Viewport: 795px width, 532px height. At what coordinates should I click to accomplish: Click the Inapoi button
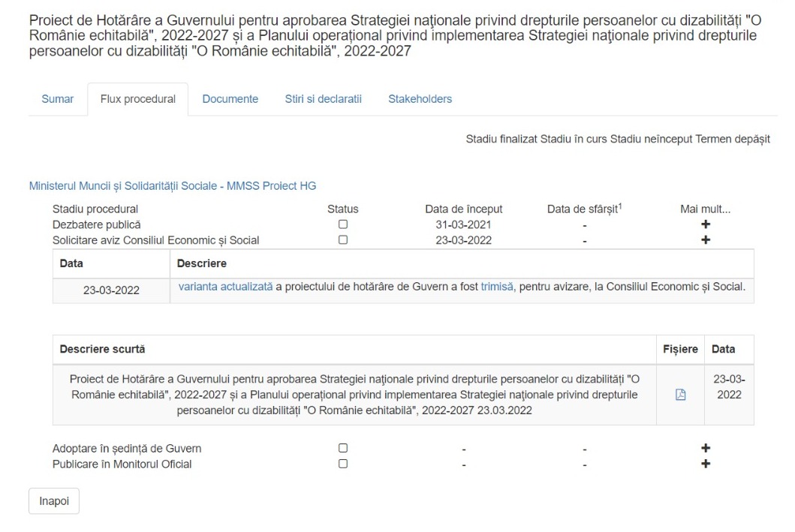click(54, 501)
